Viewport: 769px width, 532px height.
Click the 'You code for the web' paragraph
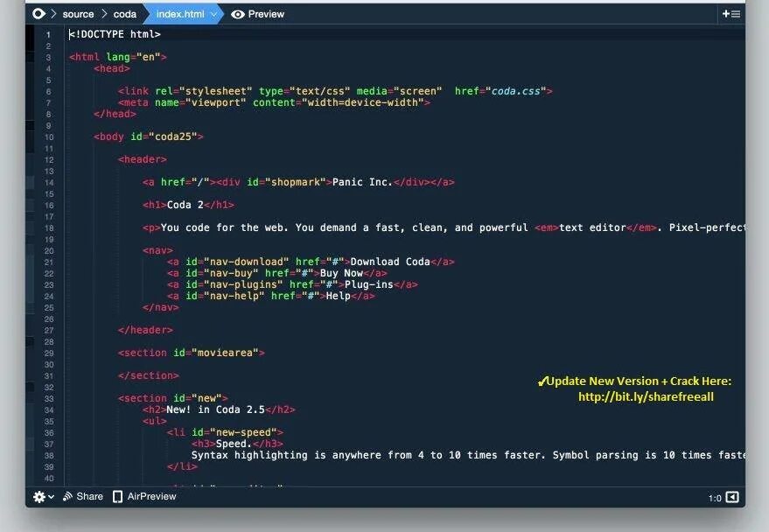point(444,227)
